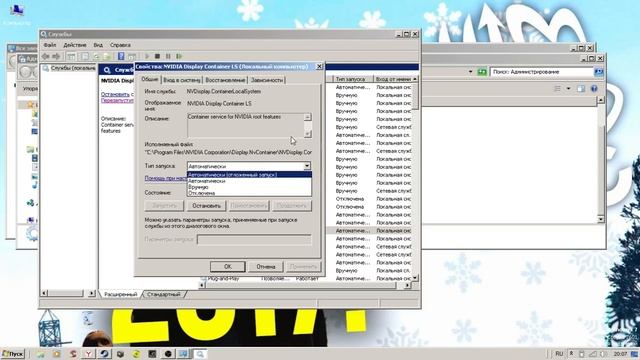This screenshot has height=360, width=640.
Task: Click the 'Поиск: Администрирование' search field
Action: [541, 72]
